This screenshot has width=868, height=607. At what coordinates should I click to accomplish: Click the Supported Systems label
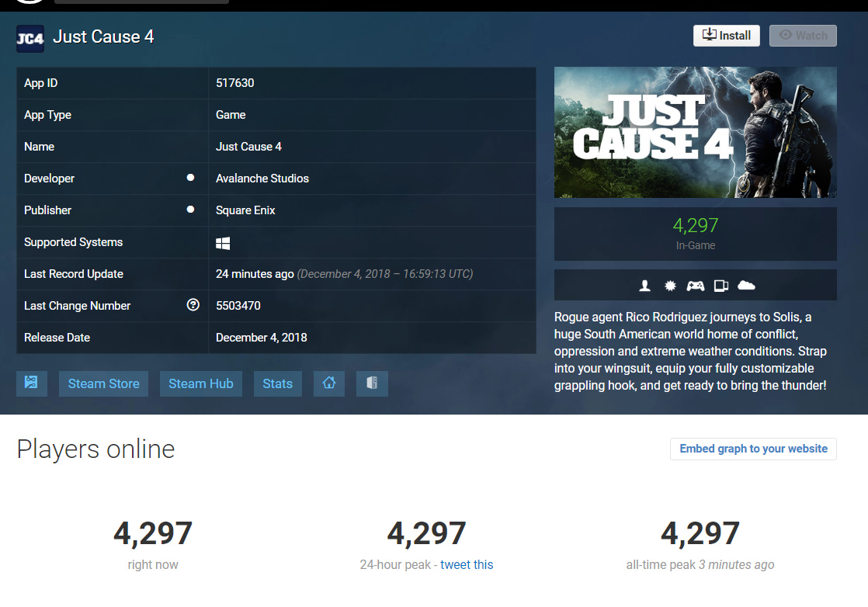[x=74, y=242]
